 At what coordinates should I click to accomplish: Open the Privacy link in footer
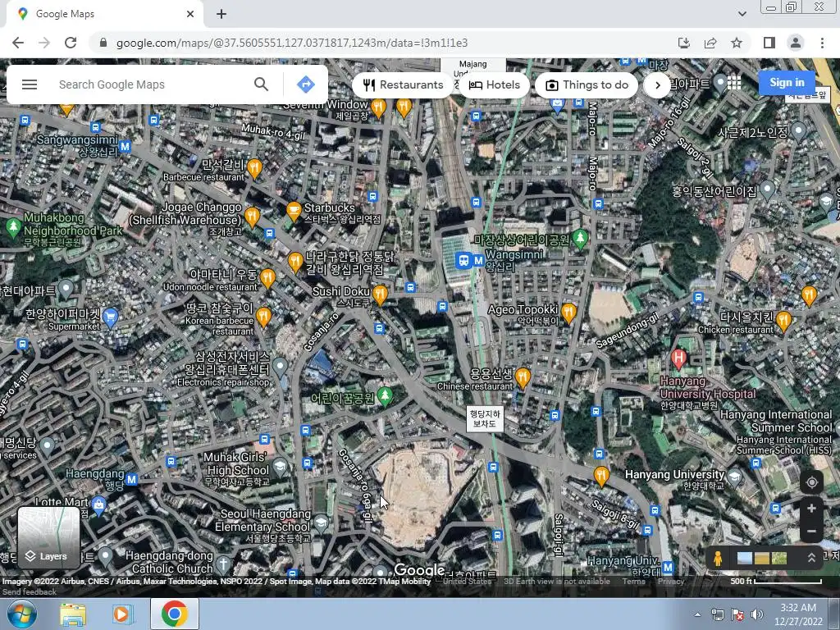pos(671,582)
